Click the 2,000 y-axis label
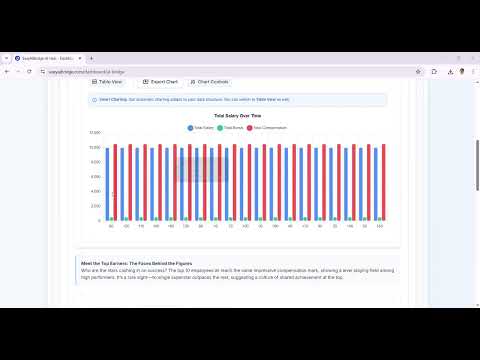Screen dimensions: 480x360 (95, 206)
